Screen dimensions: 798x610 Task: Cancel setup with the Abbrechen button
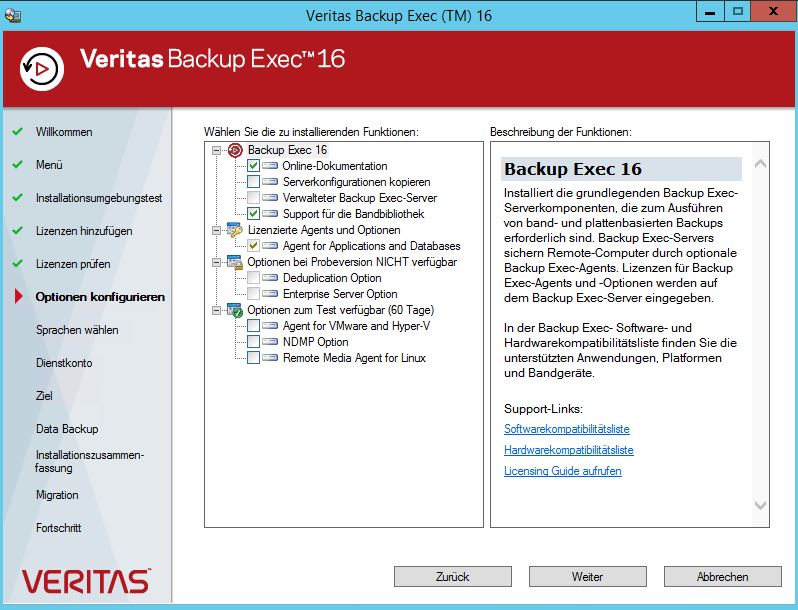(x=722, y=576)
